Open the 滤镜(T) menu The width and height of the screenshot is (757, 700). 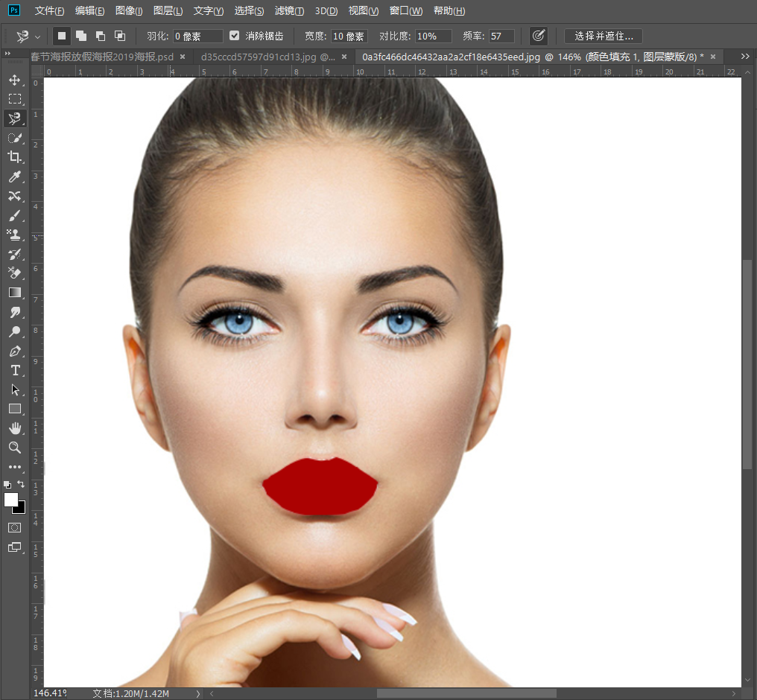(289, 11)
